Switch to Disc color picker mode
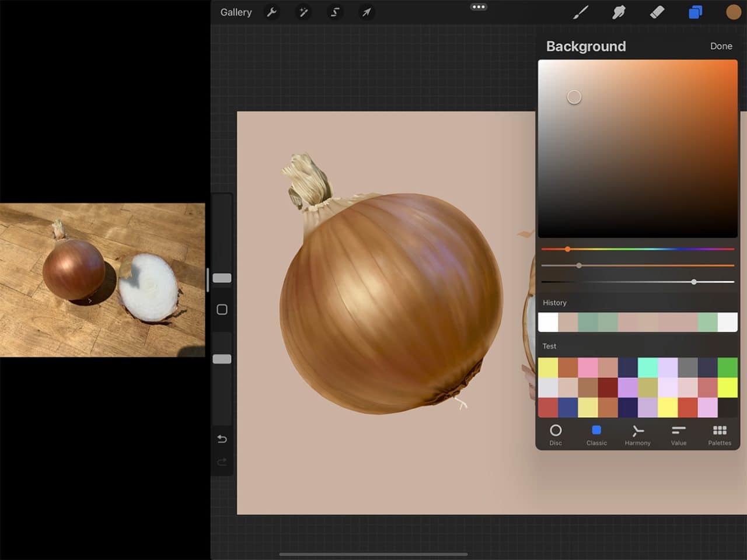The height and width of the screenshot is (560, 747). (555, 434)
